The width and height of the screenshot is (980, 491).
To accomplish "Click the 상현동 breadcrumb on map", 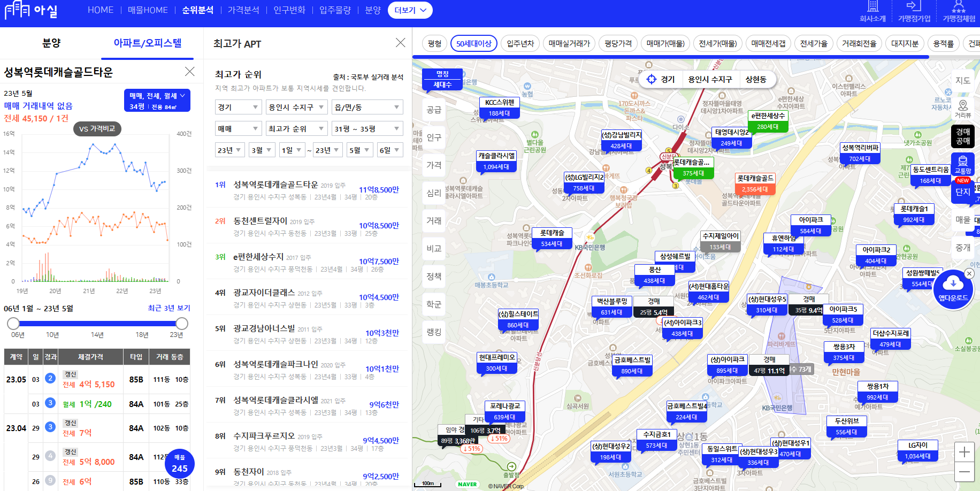I will [x=756, y=79].
